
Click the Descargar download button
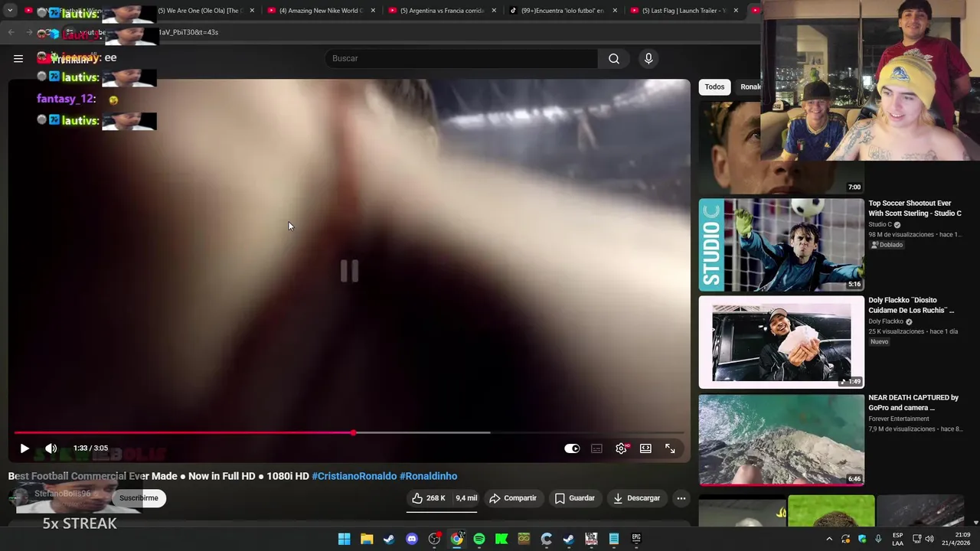click(637, 498)
